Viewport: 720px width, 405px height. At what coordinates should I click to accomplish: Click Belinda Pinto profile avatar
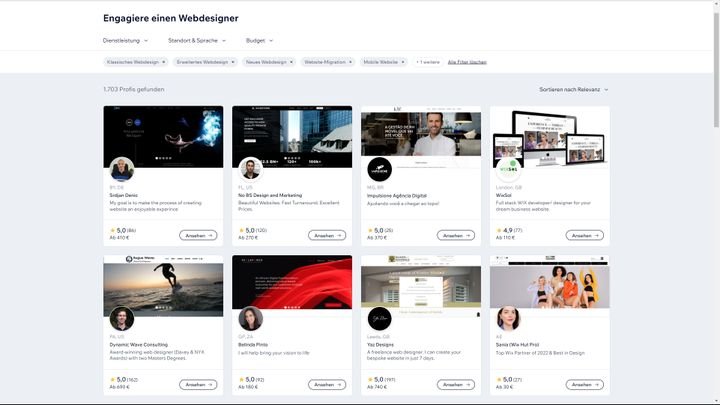251,319
